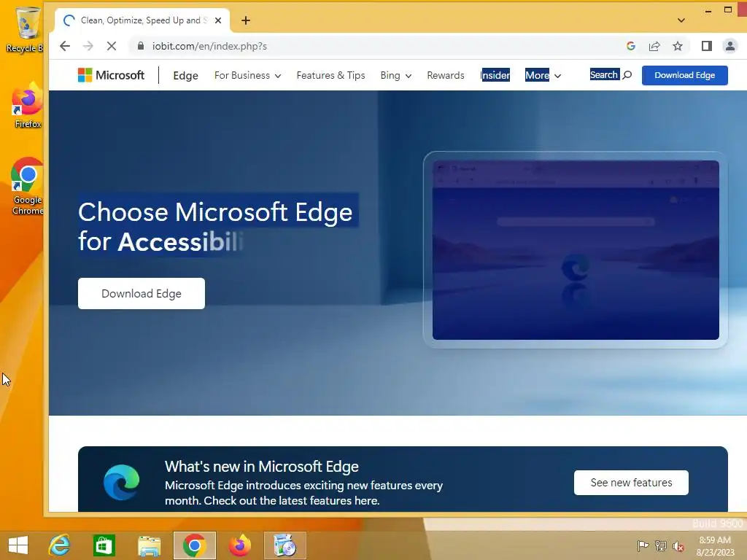Click the network tray icon
Image resolution: width=747 pixels, height=560 pixels.
(x=661, y=545)
